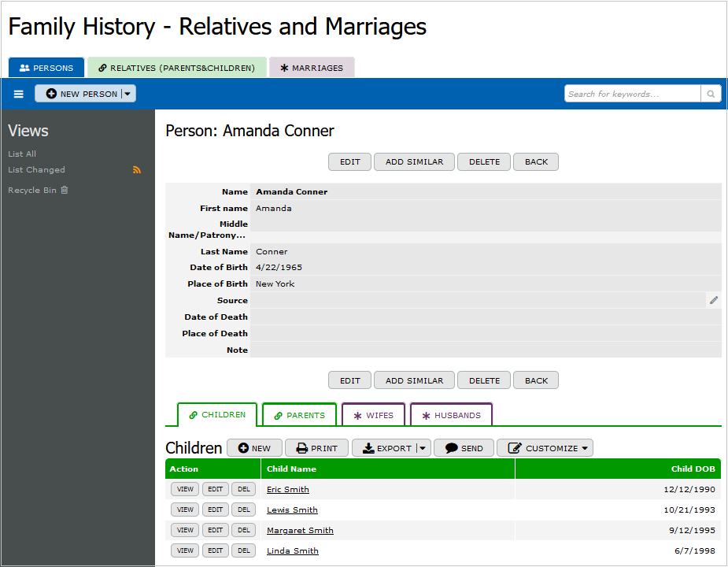The height and width of the screenshot is (567, 728).
Task: Send the Children list
Action: tap(464, 448)
